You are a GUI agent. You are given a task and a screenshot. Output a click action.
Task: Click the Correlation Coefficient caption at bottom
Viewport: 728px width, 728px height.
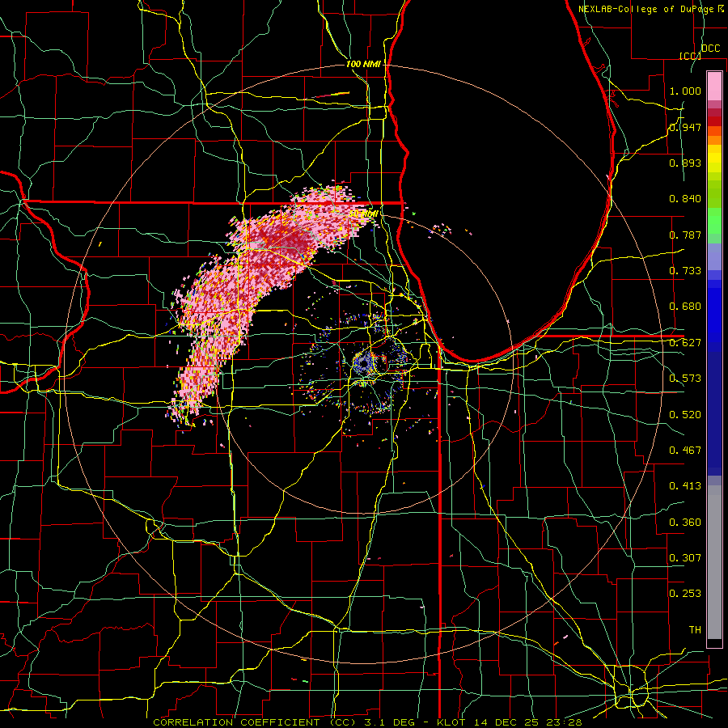(367, 722)
